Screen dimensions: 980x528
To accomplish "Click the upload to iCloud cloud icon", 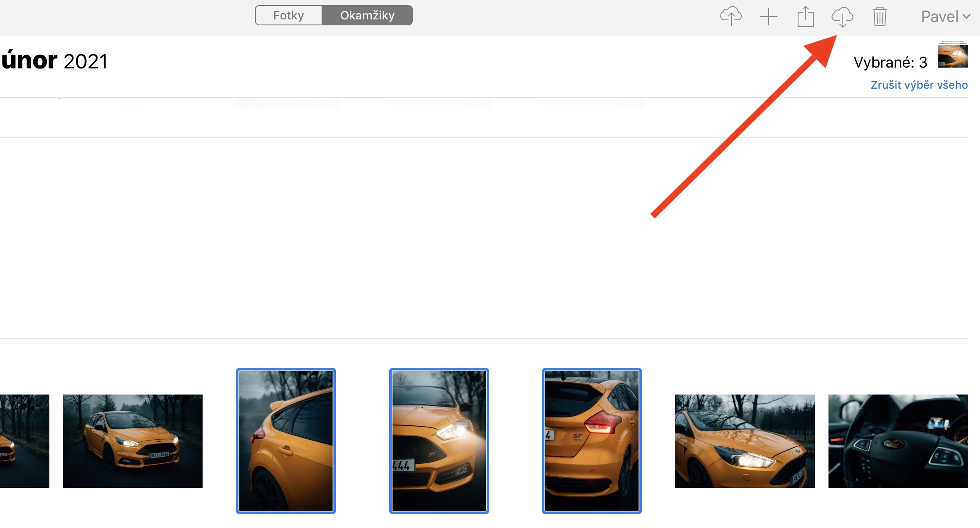I will point(731,16).
